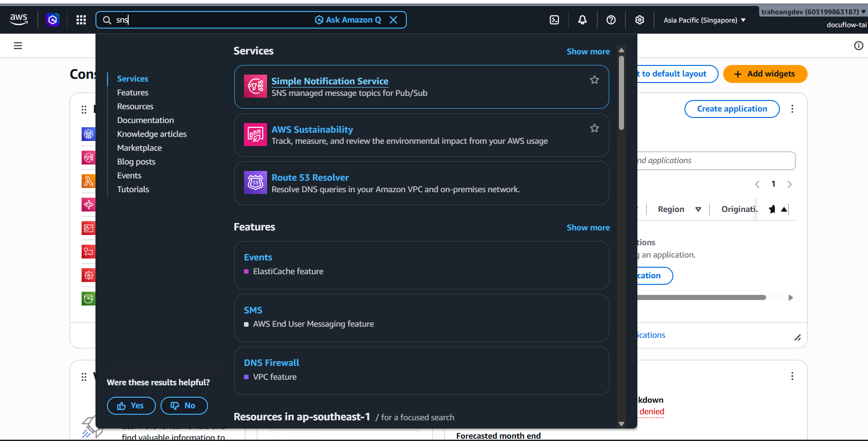Show more results under Features
The height and width of the screenshot is (441, 868).
[x=588, y=228]
